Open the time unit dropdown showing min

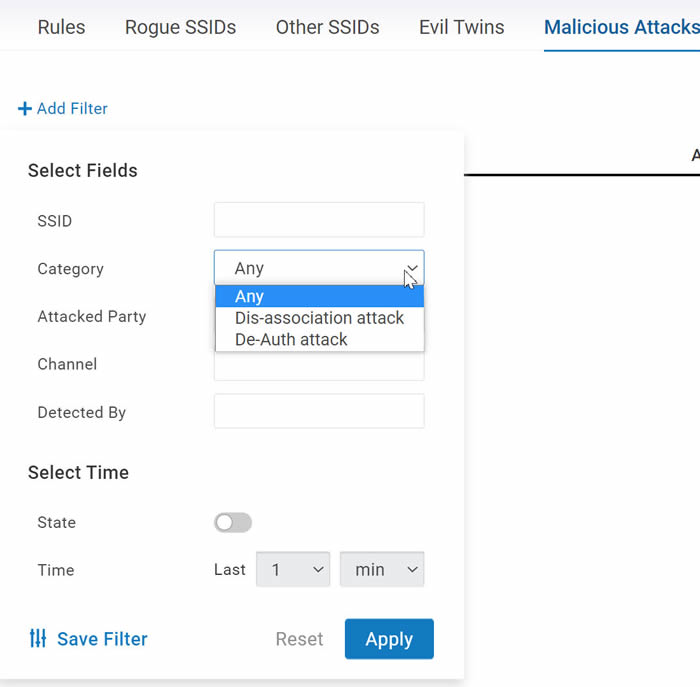[382, 569]
